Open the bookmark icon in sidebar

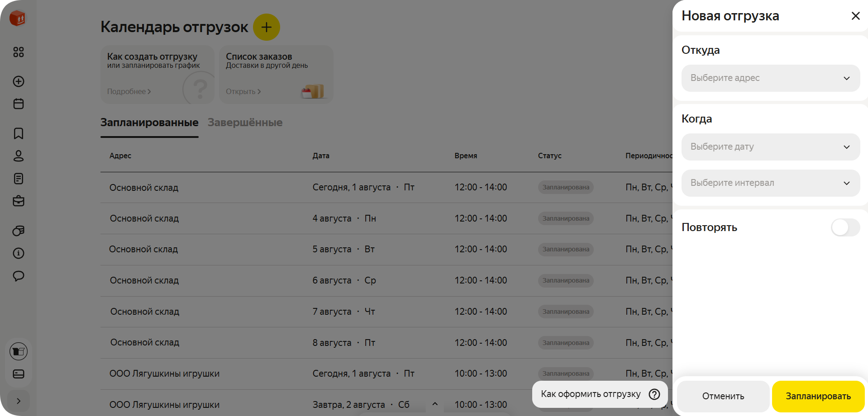(x=19, y=133)
